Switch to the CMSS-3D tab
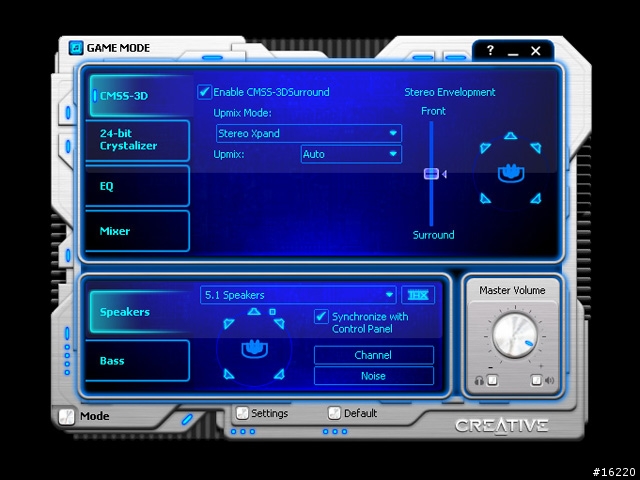The image size is (640, 480). pos(139,96)
